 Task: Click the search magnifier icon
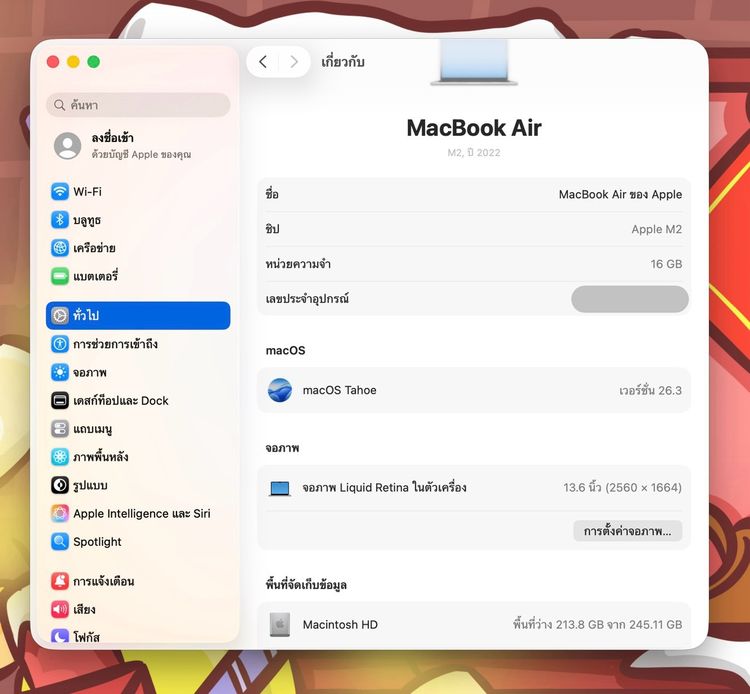59,105
